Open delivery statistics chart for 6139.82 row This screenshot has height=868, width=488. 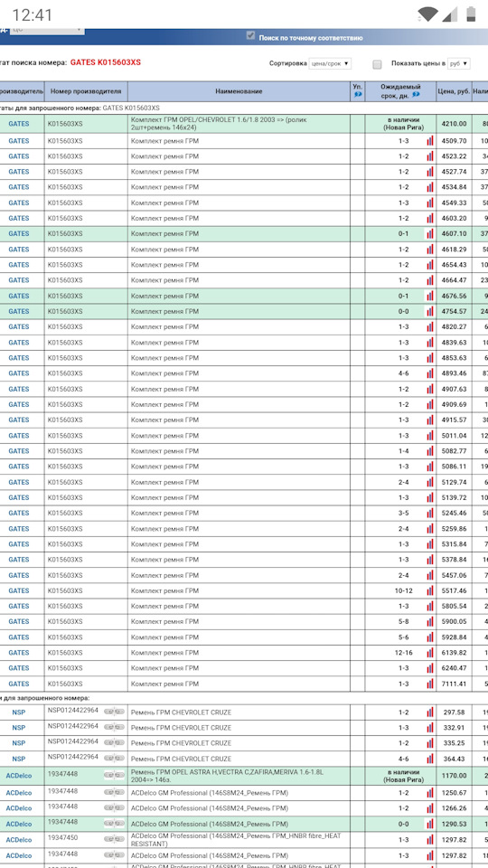pyautogui.click(x=430, y=652)
